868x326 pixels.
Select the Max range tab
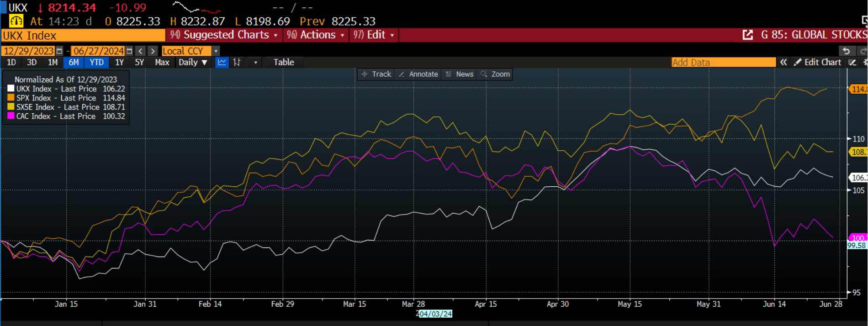tap(162, 63)
